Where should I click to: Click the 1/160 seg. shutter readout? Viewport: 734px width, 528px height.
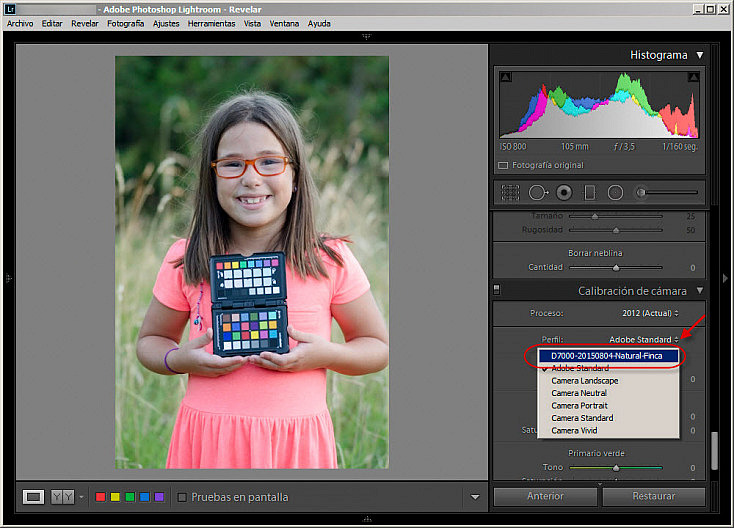tap(680, 147)
